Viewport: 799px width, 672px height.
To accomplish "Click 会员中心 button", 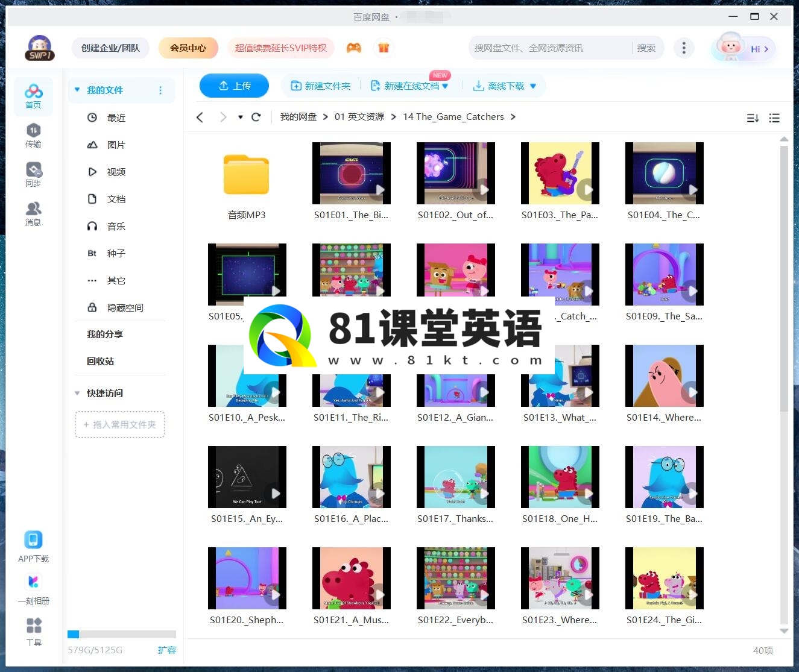I will point(188,48).
